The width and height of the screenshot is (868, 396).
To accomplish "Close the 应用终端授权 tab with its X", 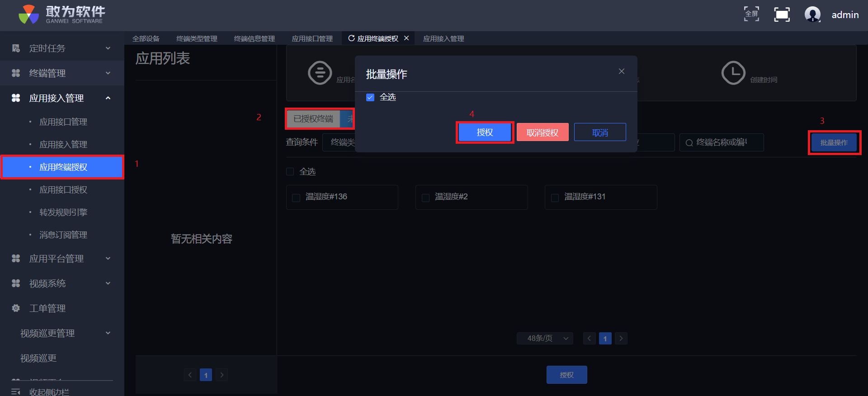I will [406, 38].
